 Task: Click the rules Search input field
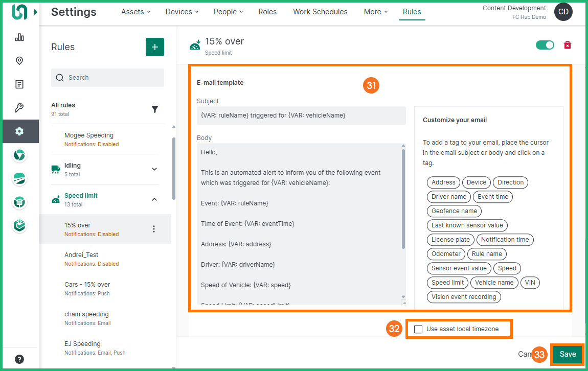107,78
